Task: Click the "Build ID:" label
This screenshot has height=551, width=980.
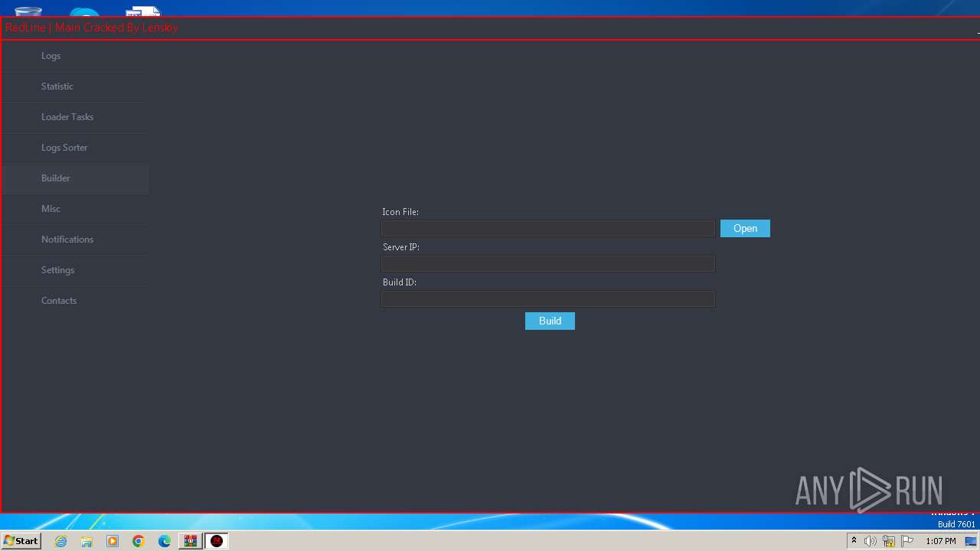Action: pyautogui.click(x=400, y=282)
